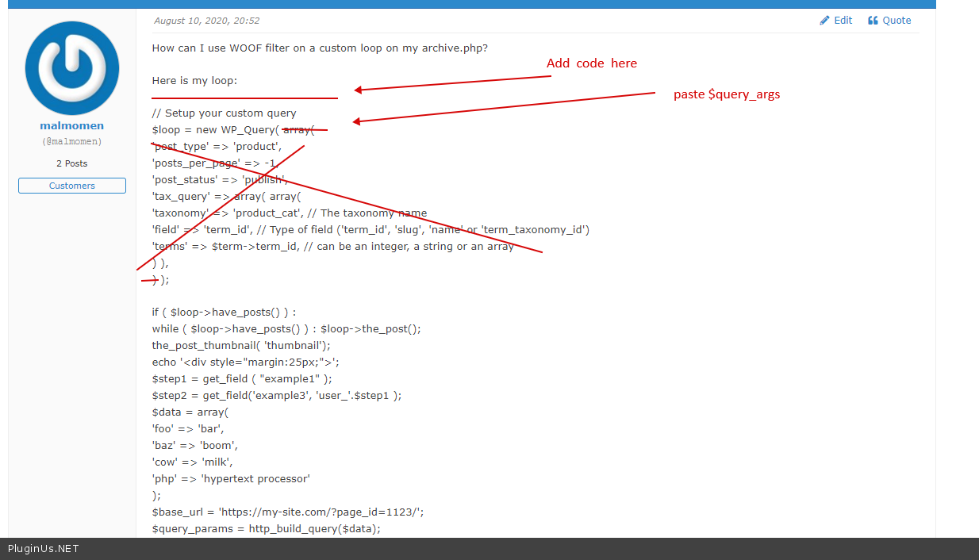Click the red 'paste $query_args' annotation
979x560 pixels.
pos(726,94)
